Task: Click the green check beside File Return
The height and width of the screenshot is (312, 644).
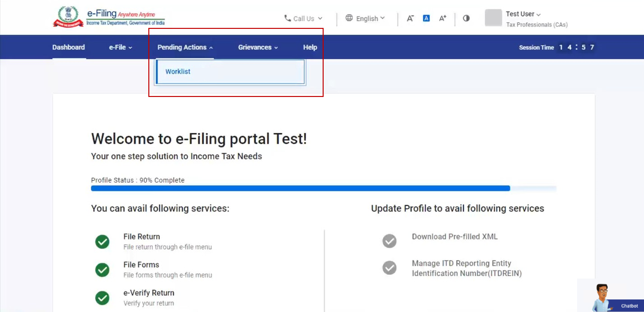Action: pos(102,242)
